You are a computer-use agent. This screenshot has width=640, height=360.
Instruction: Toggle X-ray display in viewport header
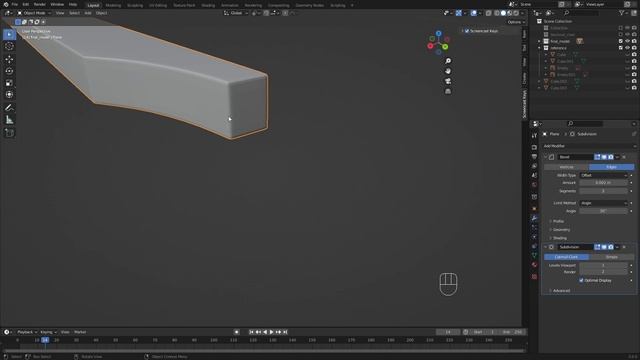[x=489, y=13]
